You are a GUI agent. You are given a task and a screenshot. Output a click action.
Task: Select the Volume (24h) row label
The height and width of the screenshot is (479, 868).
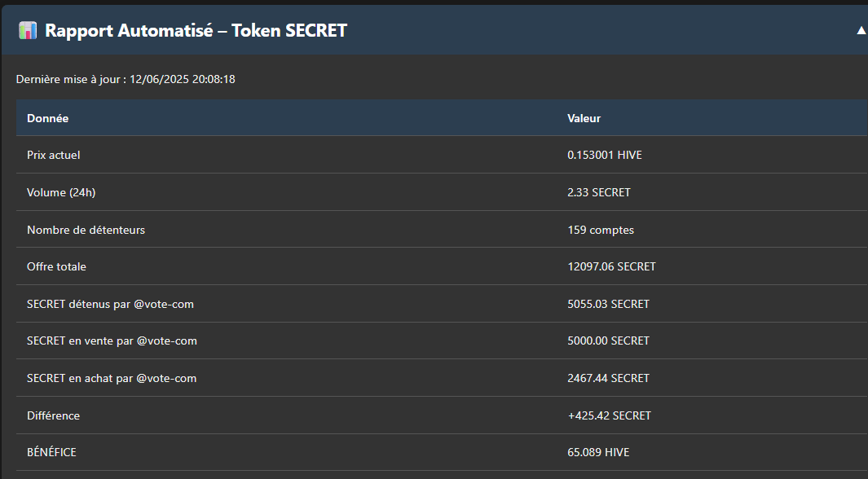click(61, 192)
